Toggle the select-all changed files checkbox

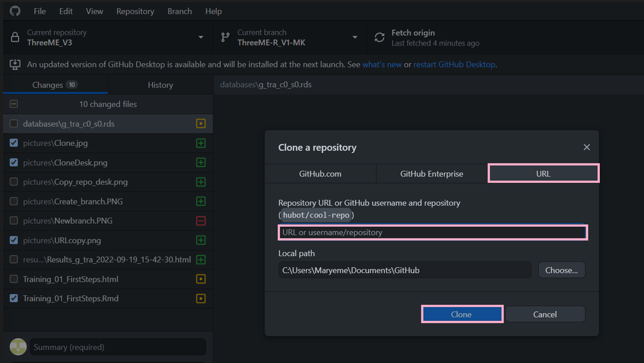14,104
